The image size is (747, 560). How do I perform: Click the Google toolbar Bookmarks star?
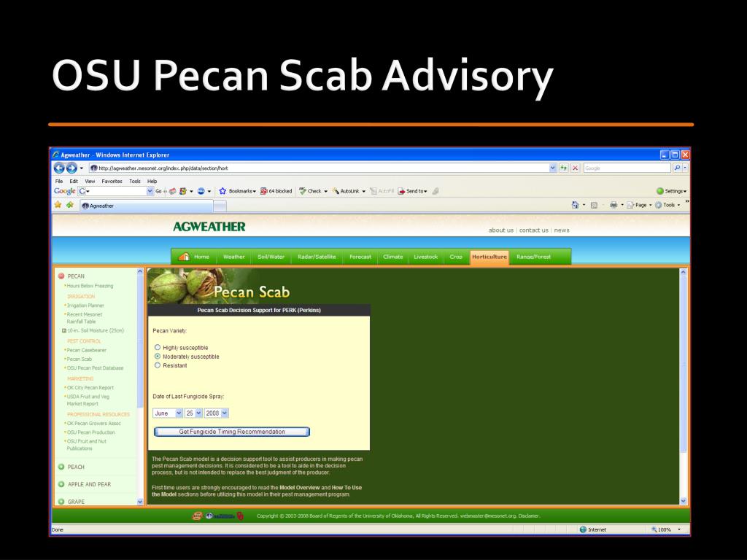pyautogui.click(x=222, y=191)
